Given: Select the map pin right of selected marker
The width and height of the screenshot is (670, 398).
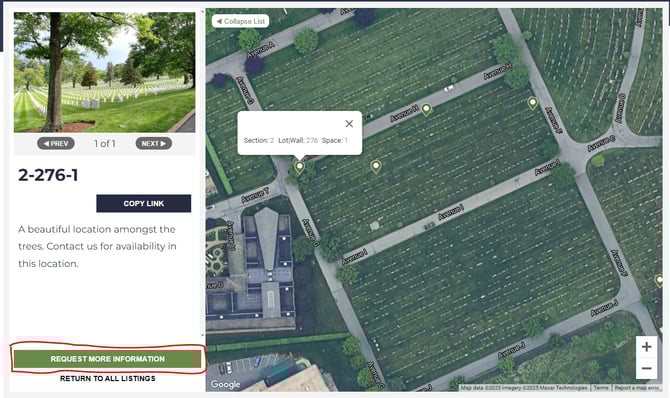Looking at the screenshot, I should point(376,166).
